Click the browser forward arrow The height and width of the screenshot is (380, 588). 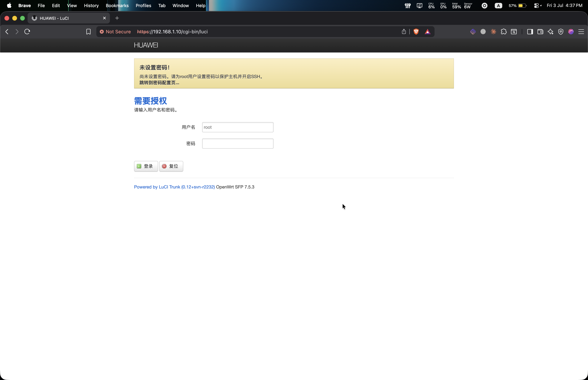[17, 32]
